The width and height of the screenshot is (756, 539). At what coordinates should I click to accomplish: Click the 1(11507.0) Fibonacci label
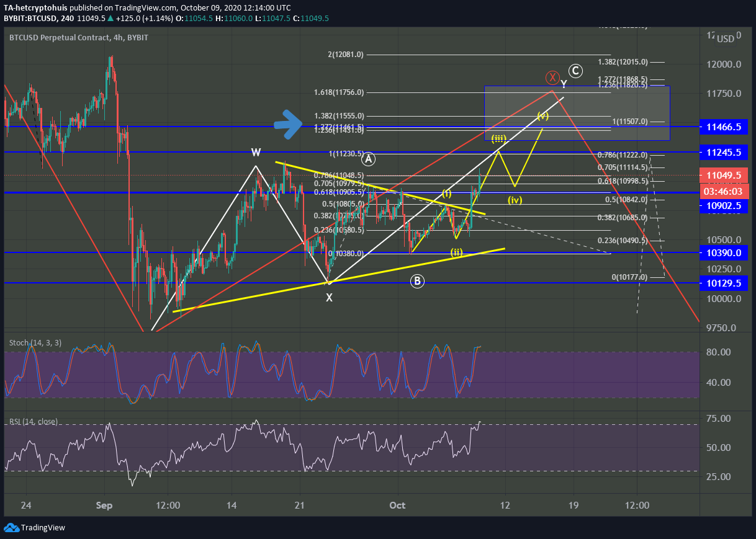(x=631, y=122)
